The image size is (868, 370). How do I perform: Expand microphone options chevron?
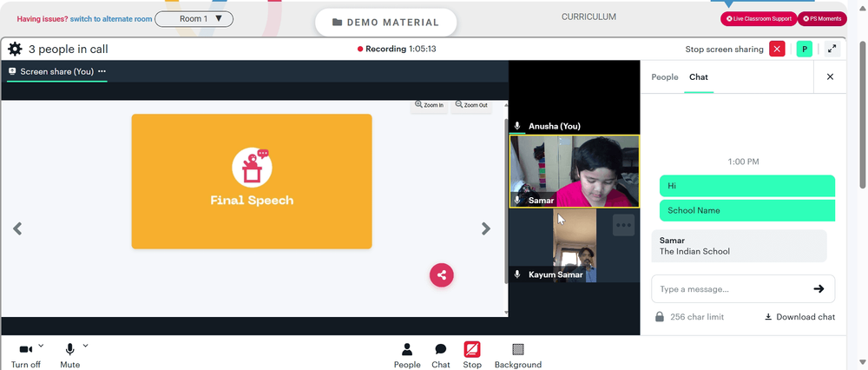pos(85,347)
